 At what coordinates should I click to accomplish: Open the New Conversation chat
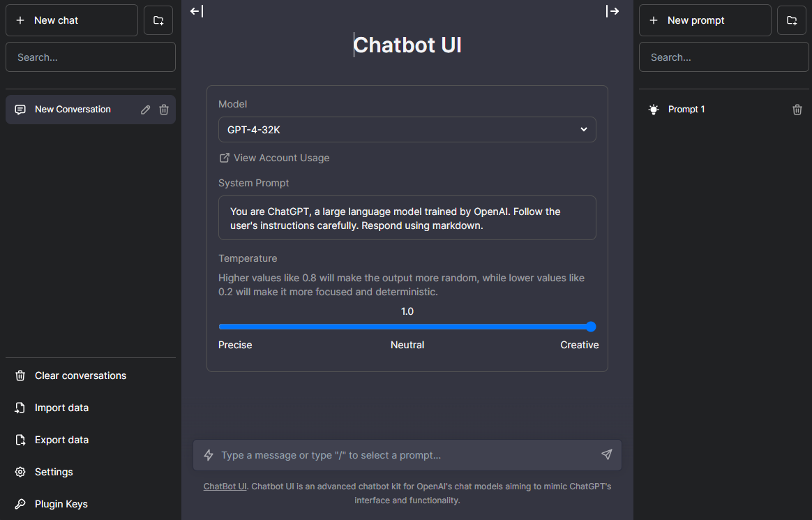pos(91,110)
